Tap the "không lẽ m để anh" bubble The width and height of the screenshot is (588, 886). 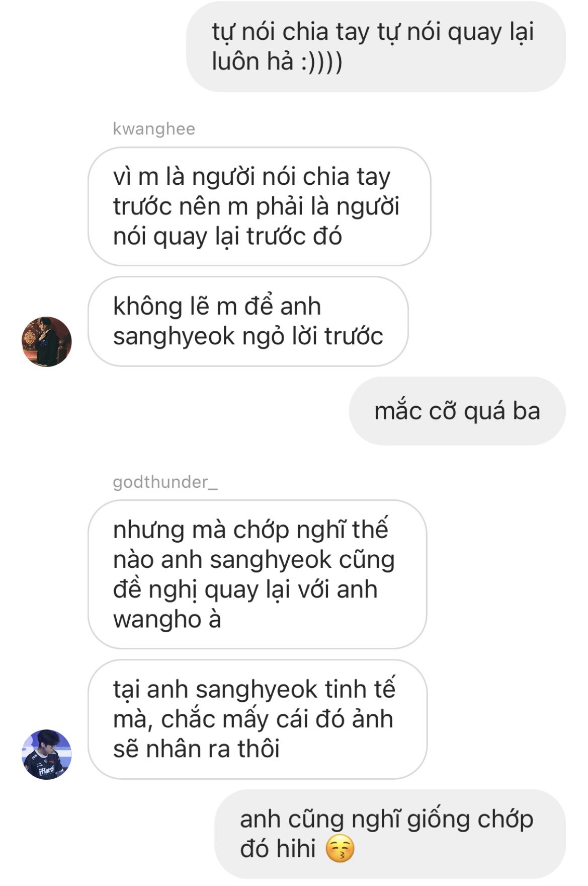[248, 321]
